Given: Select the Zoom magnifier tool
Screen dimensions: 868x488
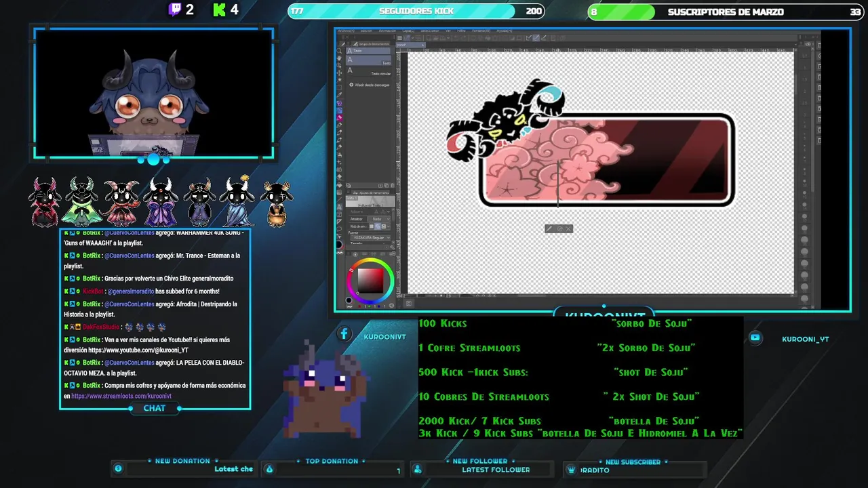Looking at the screenshot, I should (x=339, y=51).
